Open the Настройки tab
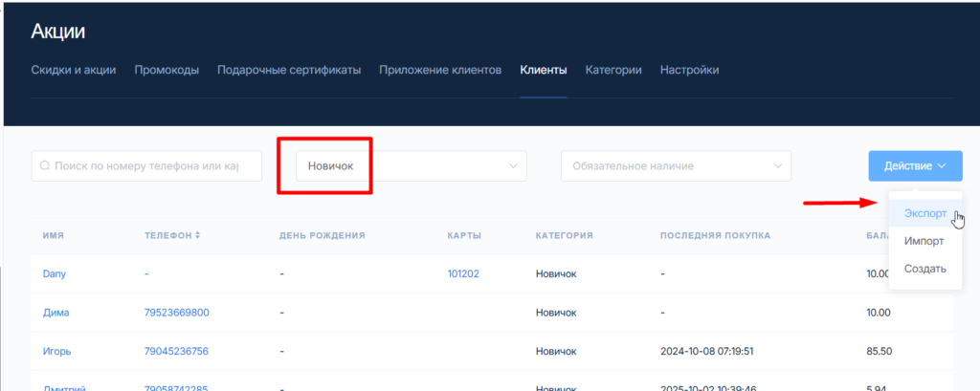 coord(689,70)
